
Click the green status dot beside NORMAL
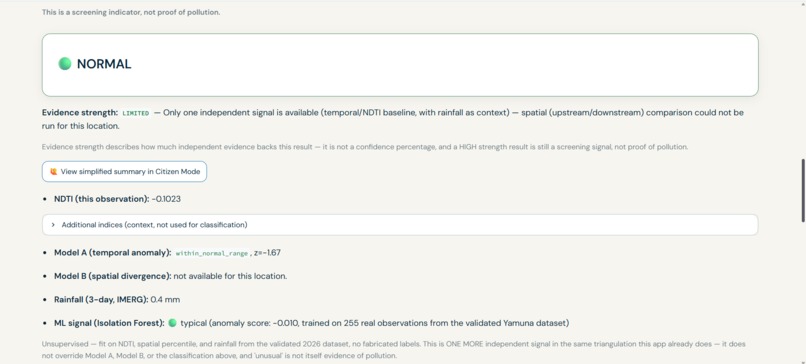coord(65,64)
